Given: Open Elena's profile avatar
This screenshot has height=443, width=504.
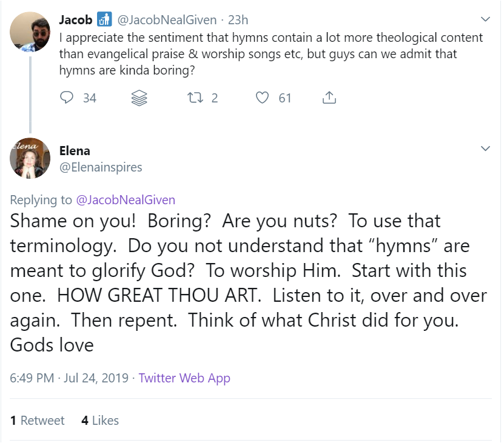Looking at the screenshot, I should 30,158.
